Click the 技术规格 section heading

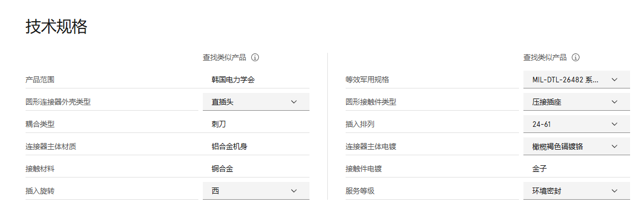[56, 27]
